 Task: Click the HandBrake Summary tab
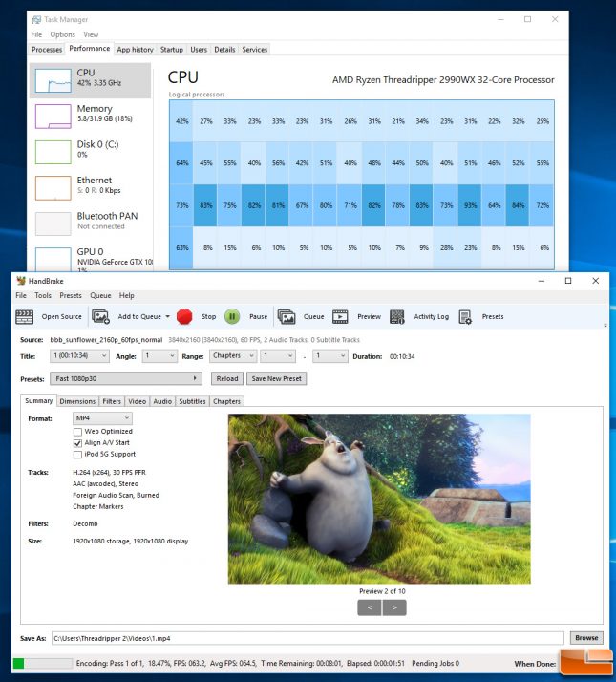coord(39,400)
